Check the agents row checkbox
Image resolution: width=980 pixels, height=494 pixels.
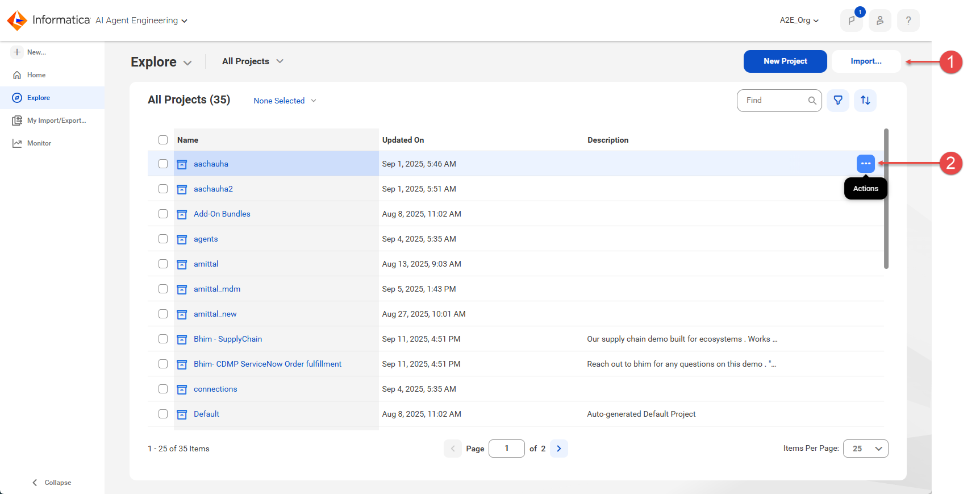point(163,239)
